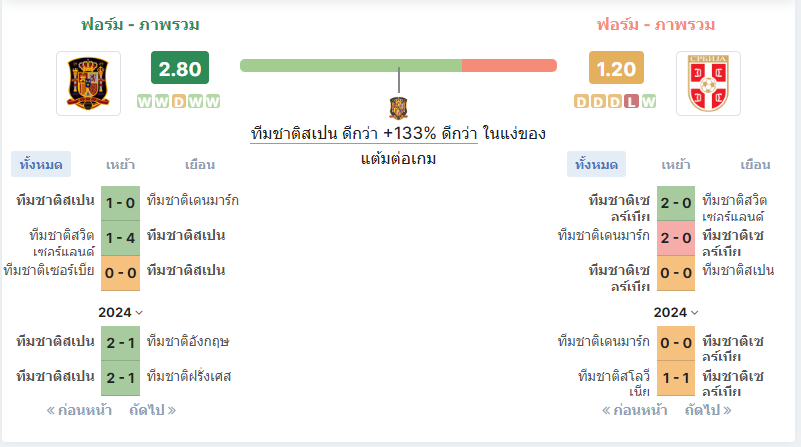Click the green portion of comparison bar

350,65
